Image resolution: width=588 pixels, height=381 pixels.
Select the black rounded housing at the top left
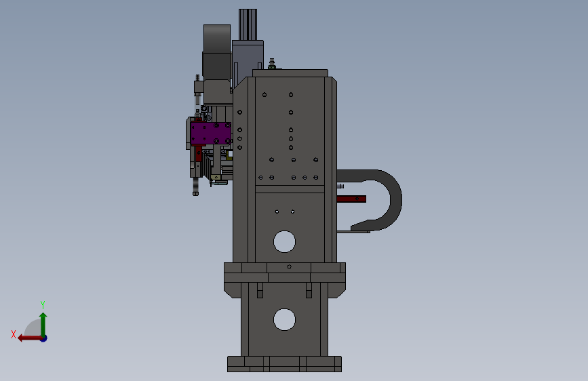tap(217, 52)
